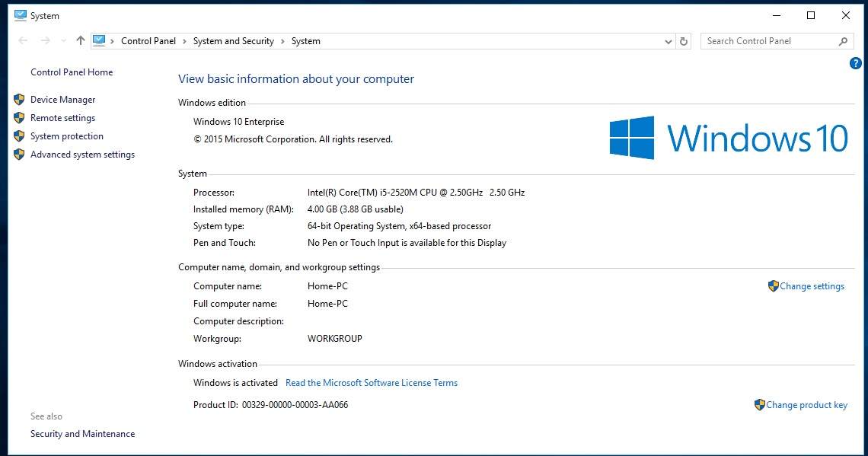
Task: Click the Refresh button in address bar
Action: (684, 41)
